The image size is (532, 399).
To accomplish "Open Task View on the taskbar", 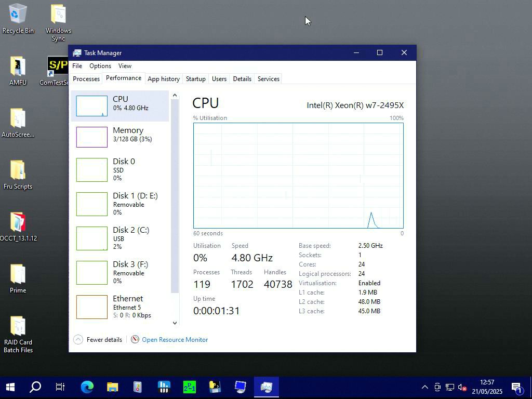I will tap(60, 387).
